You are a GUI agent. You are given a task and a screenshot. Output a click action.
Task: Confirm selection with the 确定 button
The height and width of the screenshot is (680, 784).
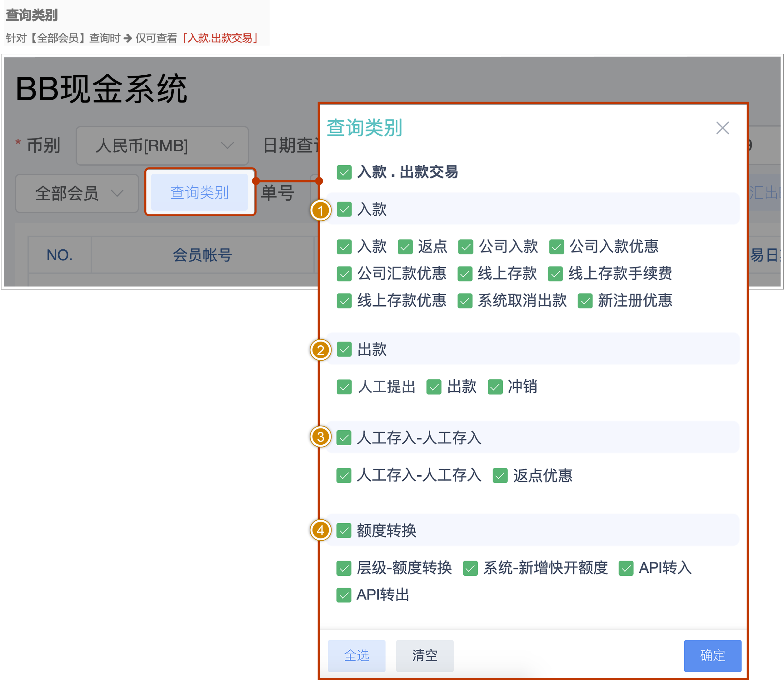pyautogui.click(x=712, y=655)
